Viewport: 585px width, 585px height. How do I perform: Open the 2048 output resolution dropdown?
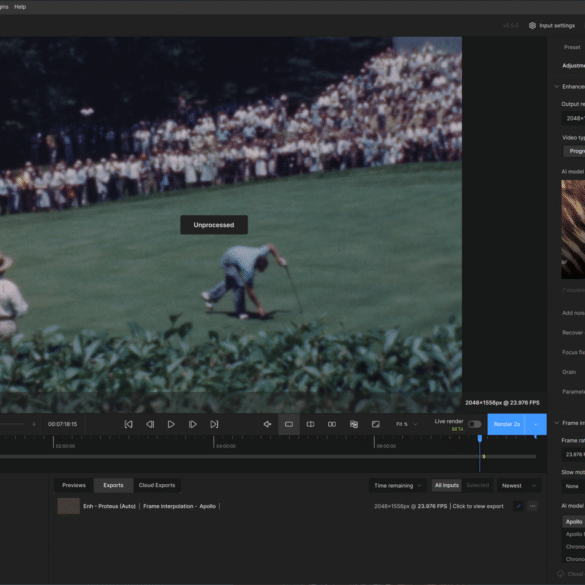point(573,118)
